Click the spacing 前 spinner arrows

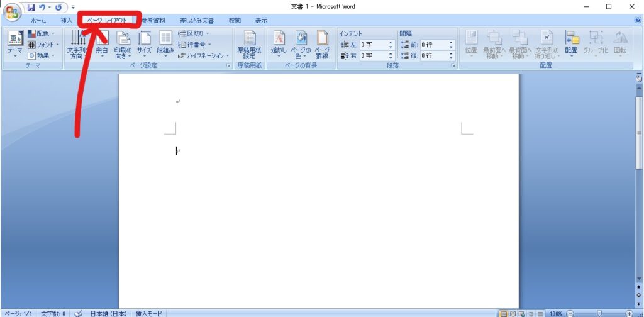pos(452,45)
